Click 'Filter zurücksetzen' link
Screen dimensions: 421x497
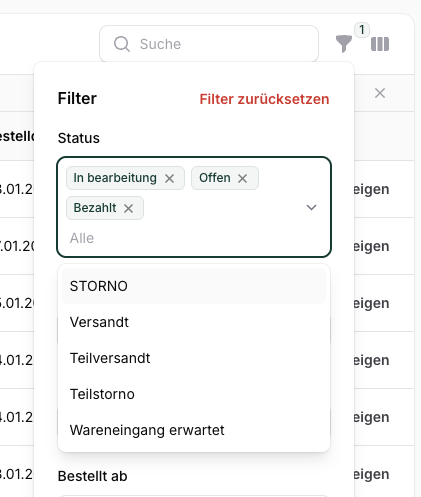click(264, 99)
